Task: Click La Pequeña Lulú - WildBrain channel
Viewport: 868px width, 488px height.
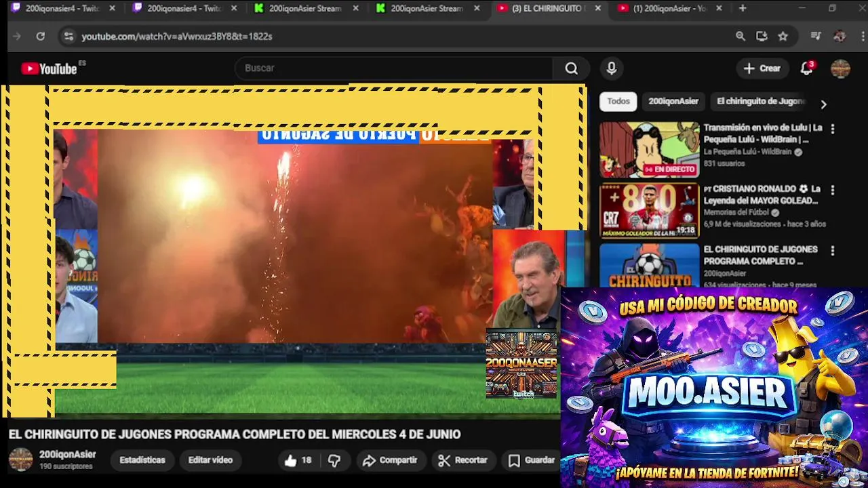Action: 747,152
